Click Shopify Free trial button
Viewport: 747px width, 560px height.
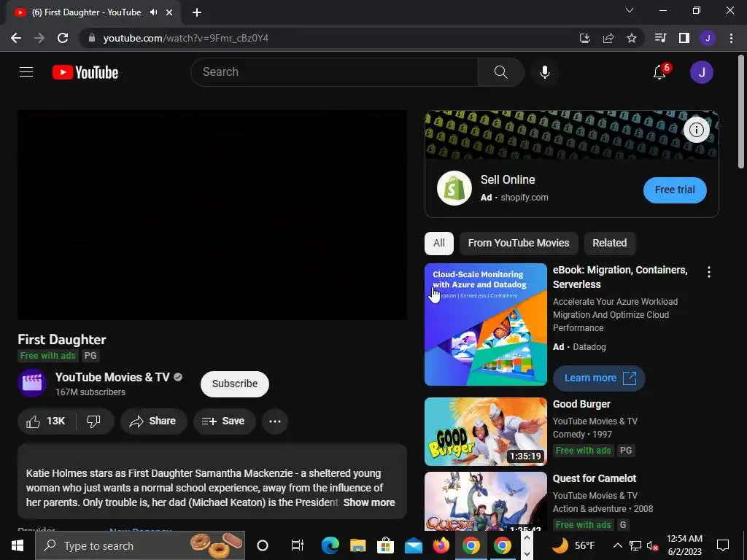click(675, 190)
